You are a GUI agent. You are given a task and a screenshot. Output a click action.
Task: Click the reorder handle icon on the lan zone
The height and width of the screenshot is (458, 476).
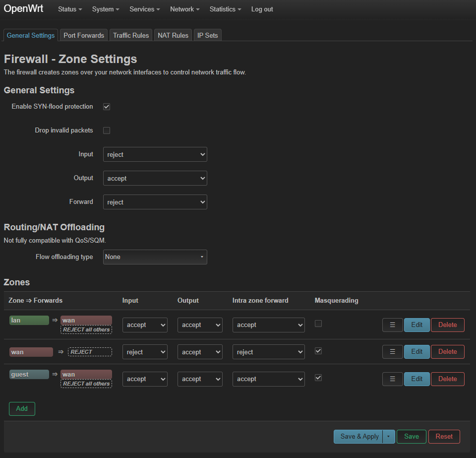[x=392, y=325]
